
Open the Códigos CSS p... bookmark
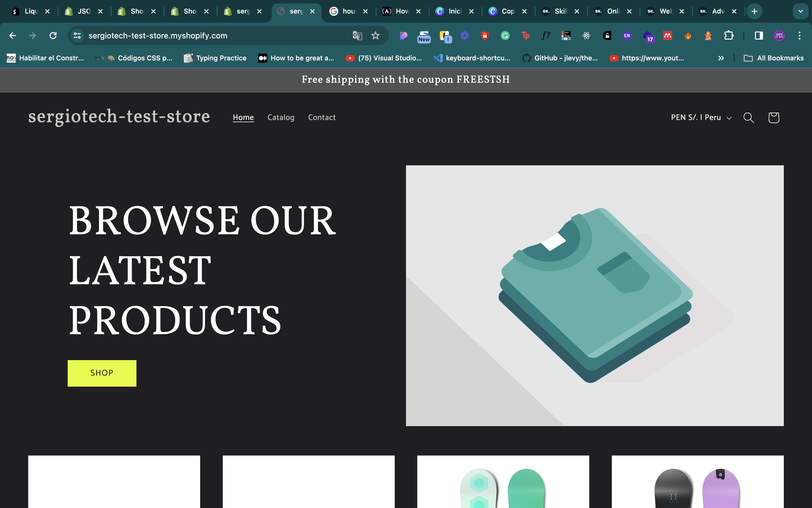(x=134, y=58)
